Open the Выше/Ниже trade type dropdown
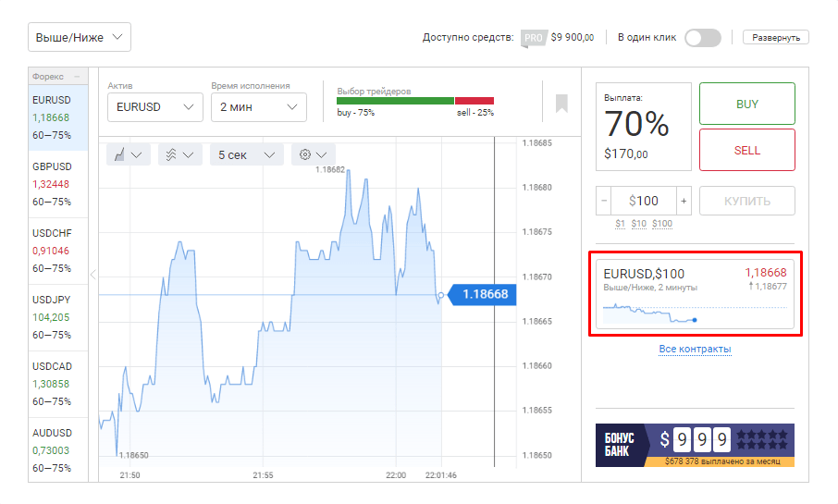838x504 pixels. 79,37
